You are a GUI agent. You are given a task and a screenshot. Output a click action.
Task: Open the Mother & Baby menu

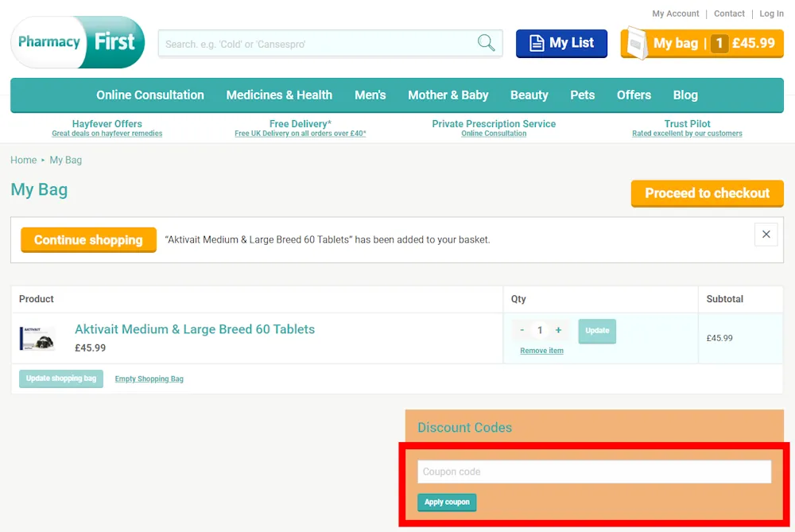(x=448, y=95)
